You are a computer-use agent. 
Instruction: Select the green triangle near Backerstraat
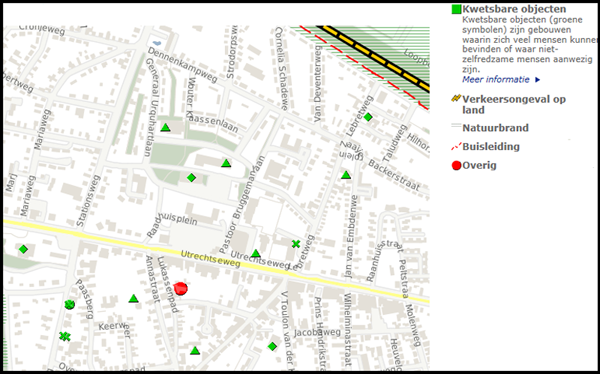click(x=346, y=175)
